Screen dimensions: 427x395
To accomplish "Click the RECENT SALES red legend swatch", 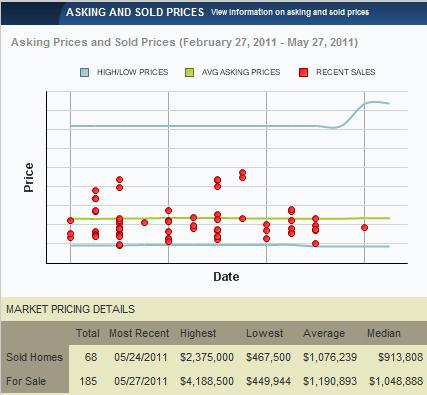I will tap(303, 72).
